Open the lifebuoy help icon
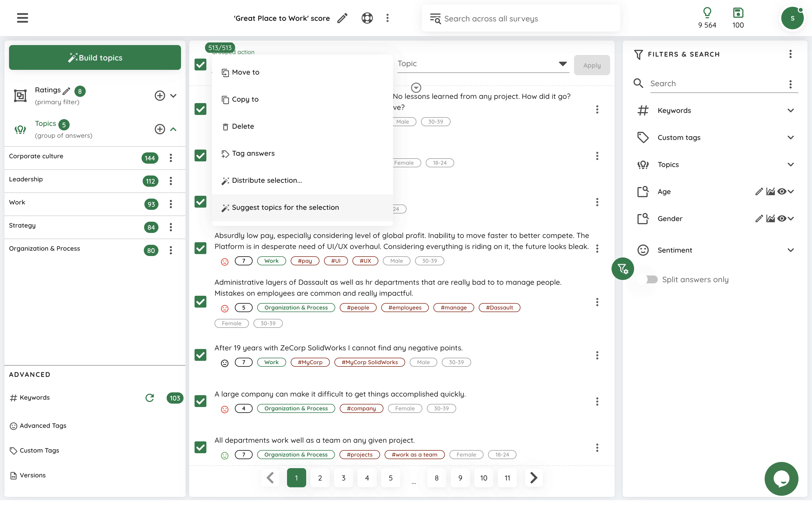This screenshot has height=507, width=812. tap(367, 18)
